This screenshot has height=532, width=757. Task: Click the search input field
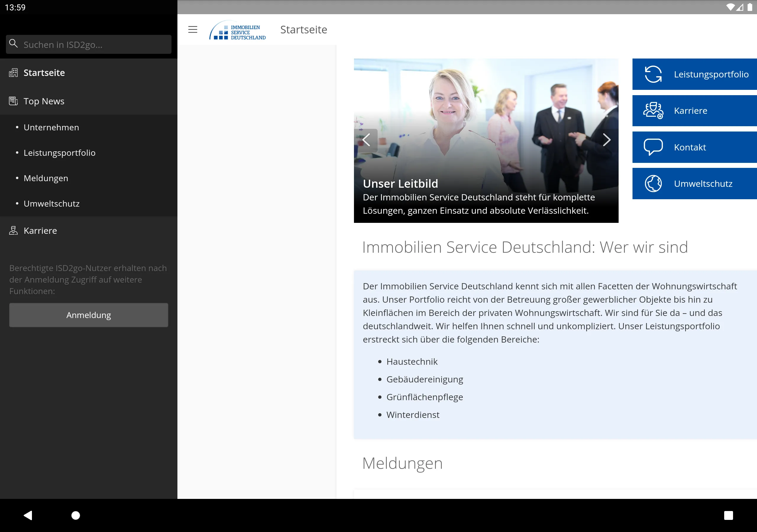[89, 44]
